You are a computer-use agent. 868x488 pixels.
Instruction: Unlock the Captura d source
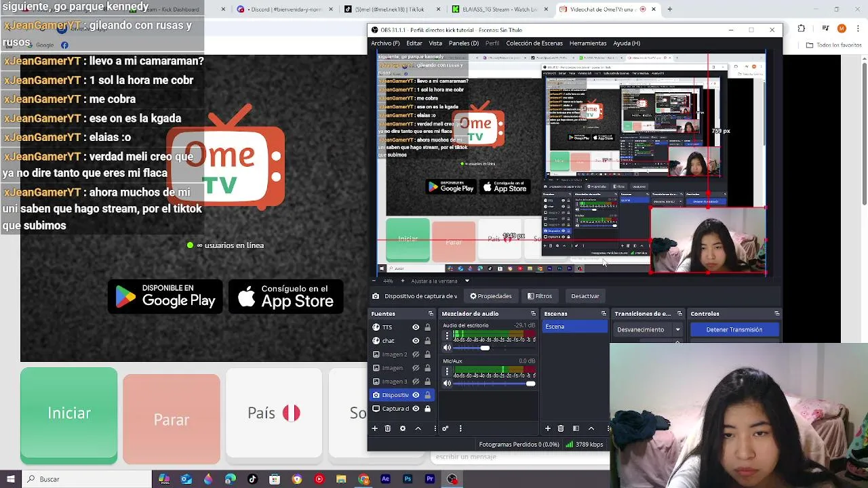pos(427,409)
